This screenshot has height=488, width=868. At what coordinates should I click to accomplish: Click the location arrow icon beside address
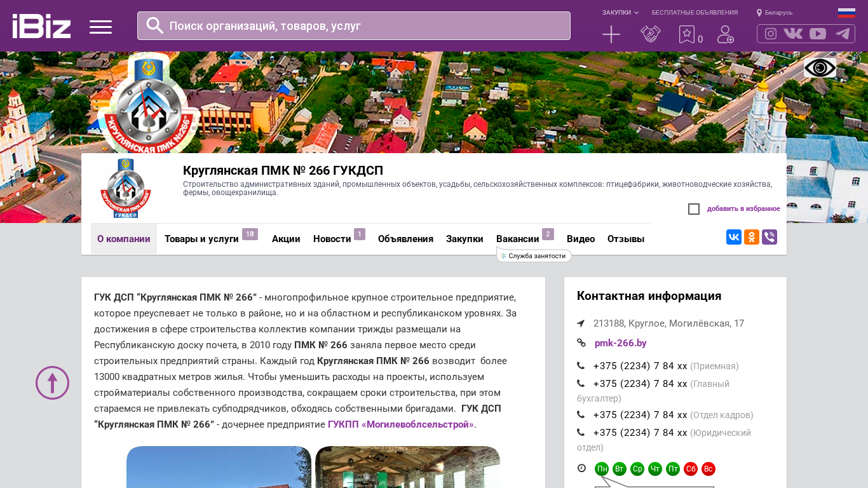click(581, 323)
